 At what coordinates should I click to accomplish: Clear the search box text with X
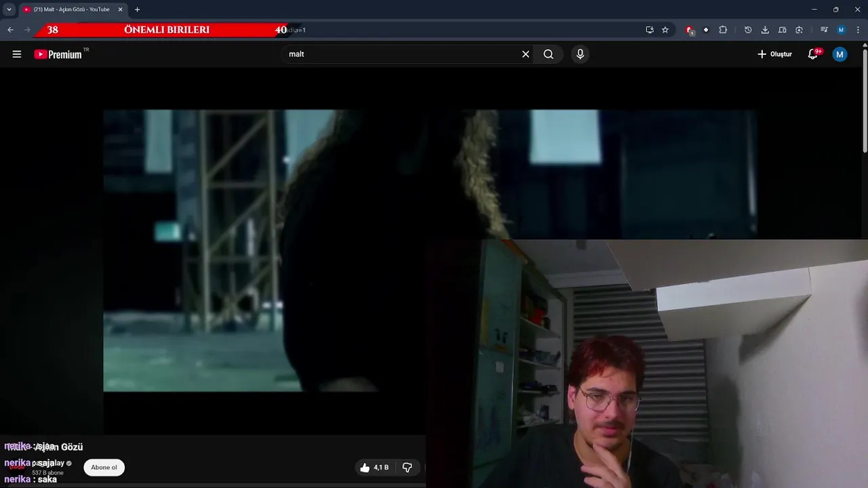(x=526, y=54)
